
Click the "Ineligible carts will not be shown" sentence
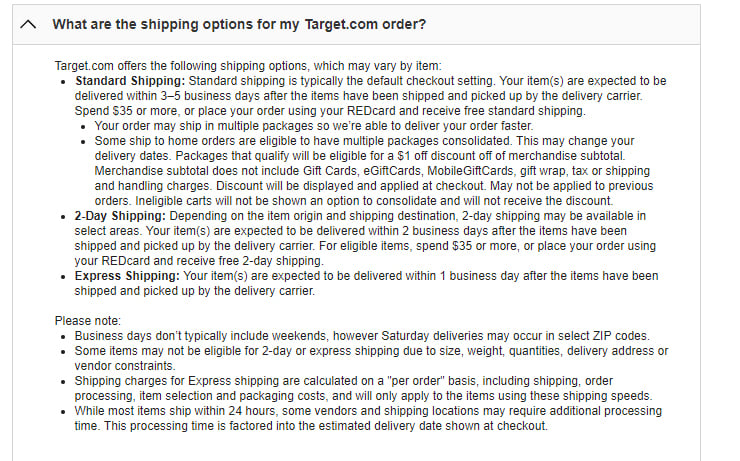coord(374,201)
